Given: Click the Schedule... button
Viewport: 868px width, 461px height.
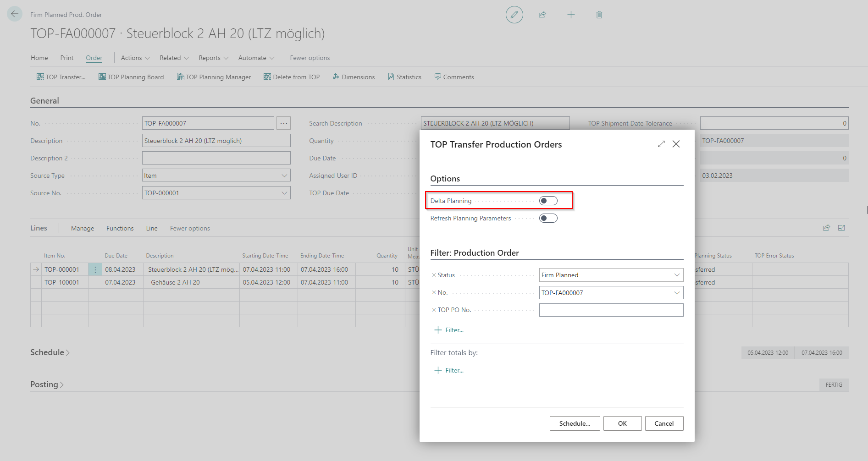Looking at the screenshot, I should 575,423.
